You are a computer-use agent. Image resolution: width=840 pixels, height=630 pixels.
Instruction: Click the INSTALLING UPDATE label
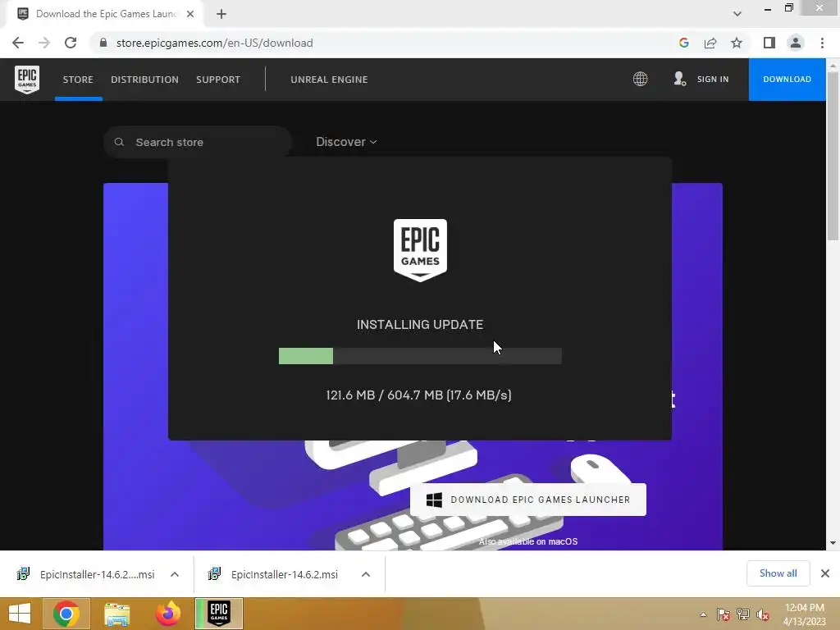pos(420,325)
